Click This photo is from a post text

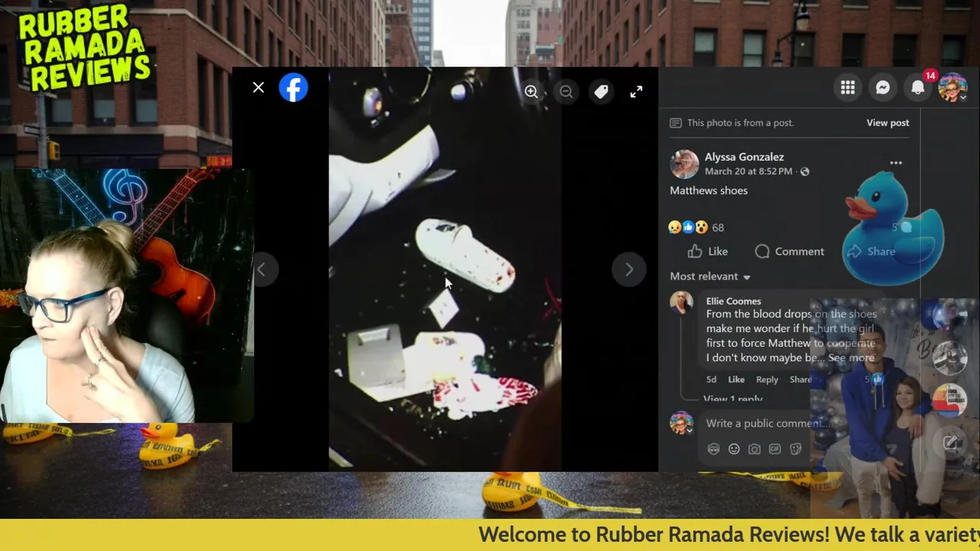(740, 122)
